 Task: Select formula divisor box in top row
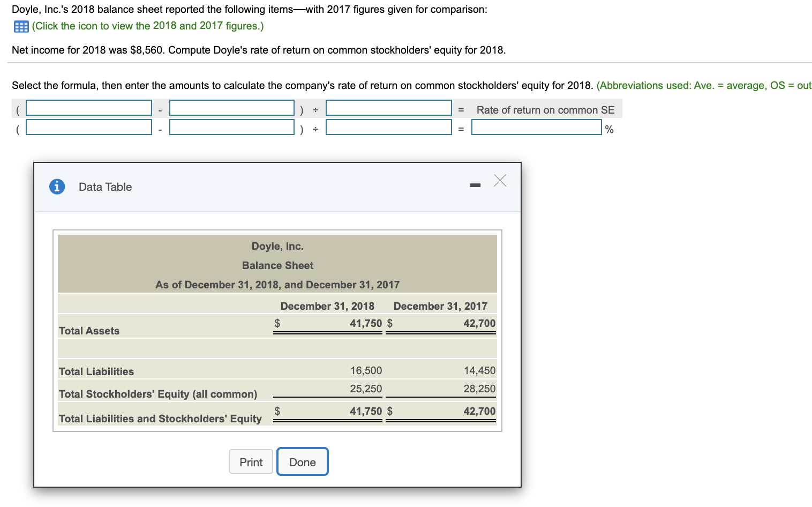389,108
